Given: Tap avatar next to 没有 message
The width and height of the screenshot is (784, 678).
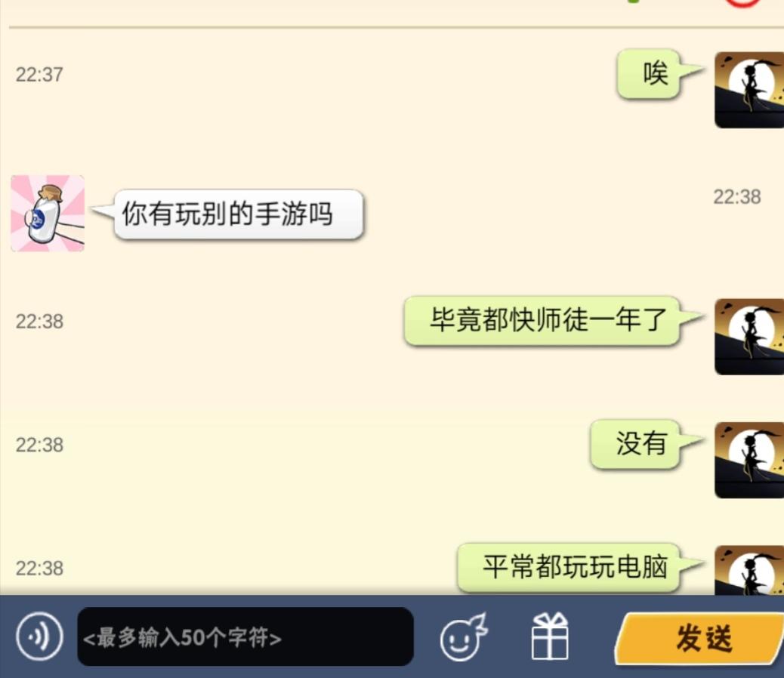Looking at the screenshot, I should [x=749, y=460].
